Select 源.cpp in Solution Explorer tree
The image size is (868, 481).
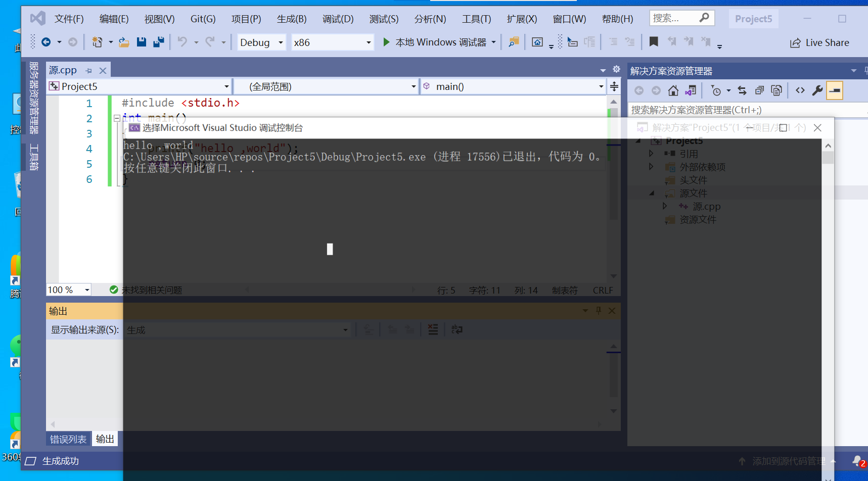tap(706, 206)
